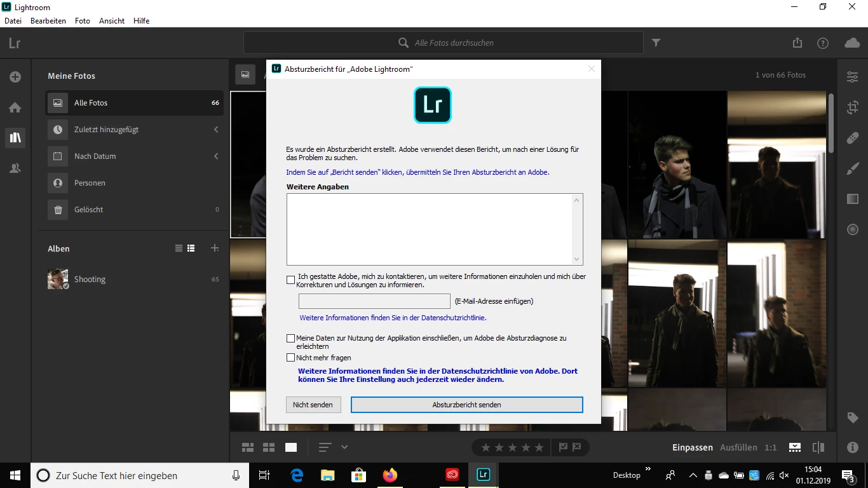Viewport: 868px width, 488px height.
Task: Click the trash icon beside Gelöscht
Action: (58, 210)
